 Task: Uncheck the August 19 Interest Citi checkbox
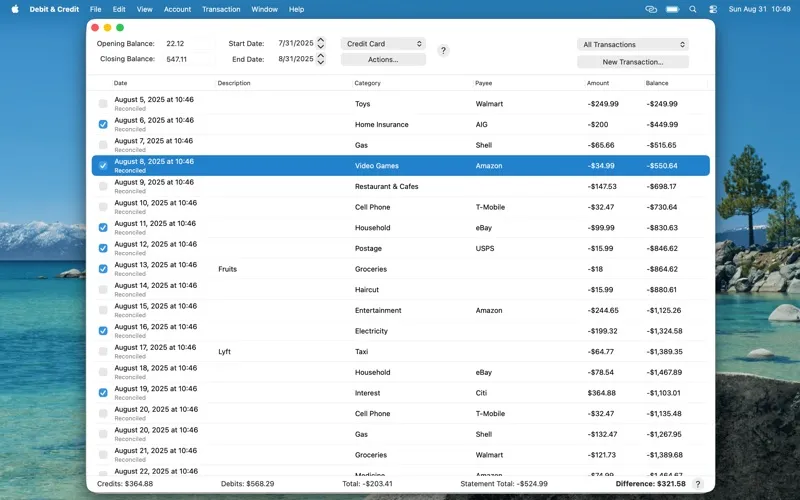(x=103, y=393)
